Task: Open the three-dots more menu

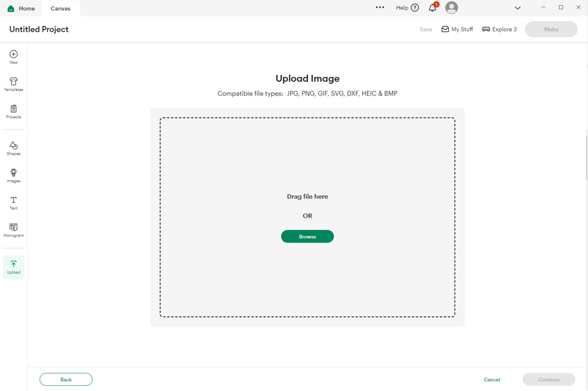Action: point(380,8)
